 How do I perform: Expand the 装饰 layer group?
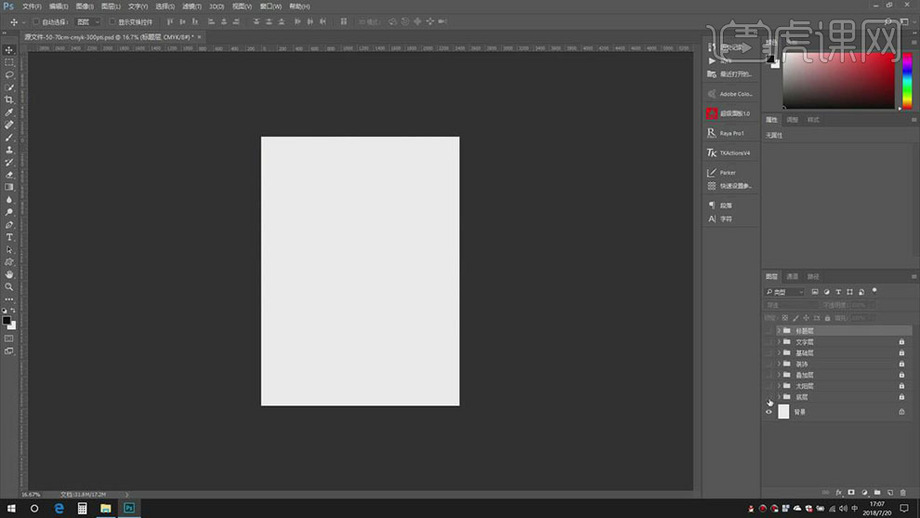[779, 364]
